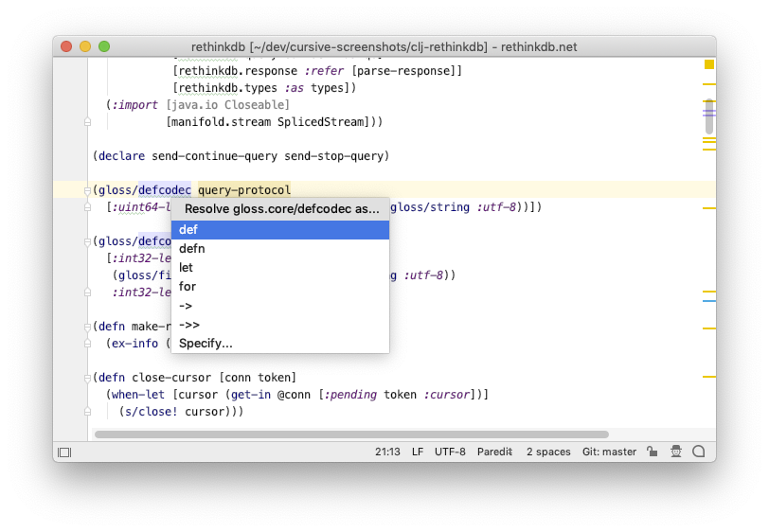Collapse the close-cursor function fold
The image size is (769, 532).
(x=87, y=378)
